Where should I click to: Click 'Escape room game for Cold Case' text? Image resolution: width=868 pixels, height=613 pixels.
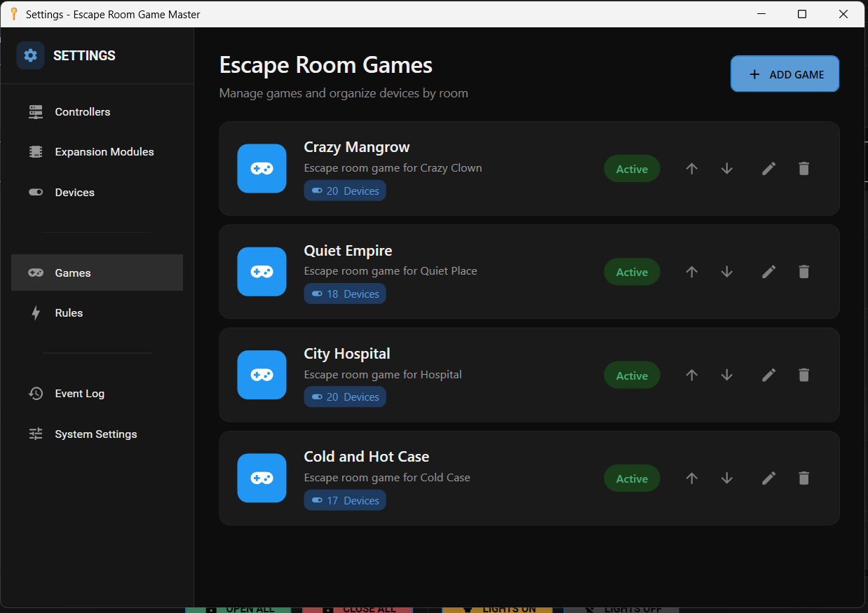387,478
